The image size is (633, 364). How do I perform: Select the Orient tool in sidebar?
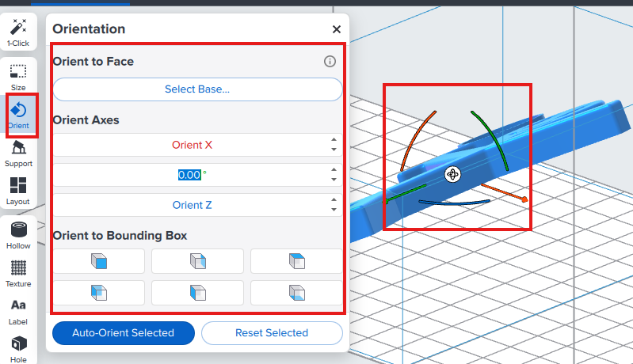pyautogui.click(x=18, y=114)
